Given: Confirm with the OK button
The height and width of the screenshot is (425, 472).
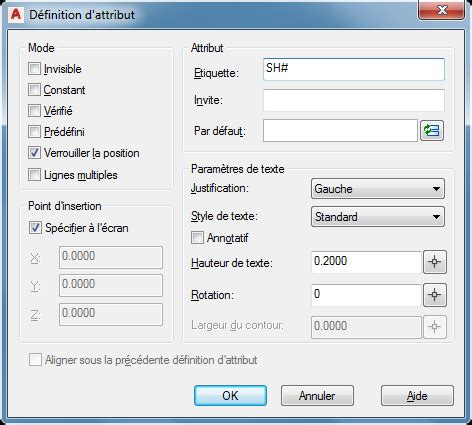Looking at the screenshot, I should 230,396.
